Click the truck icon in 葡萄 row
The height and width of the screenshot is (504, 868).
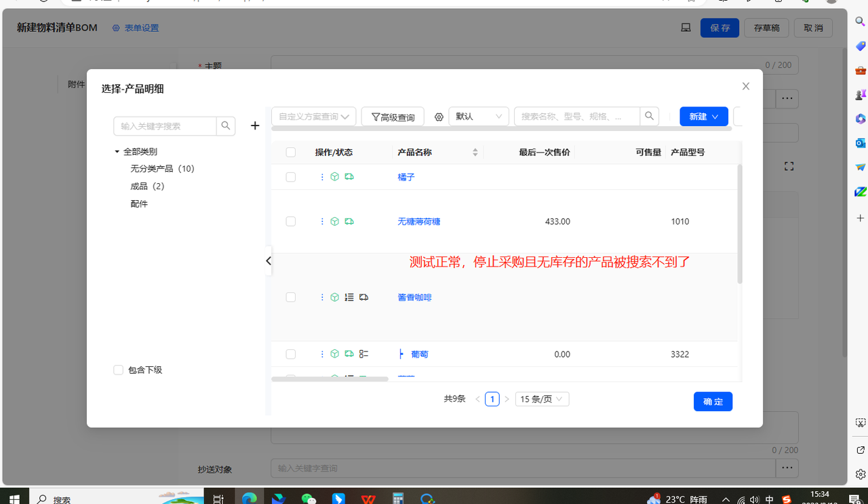click(349, 354)
